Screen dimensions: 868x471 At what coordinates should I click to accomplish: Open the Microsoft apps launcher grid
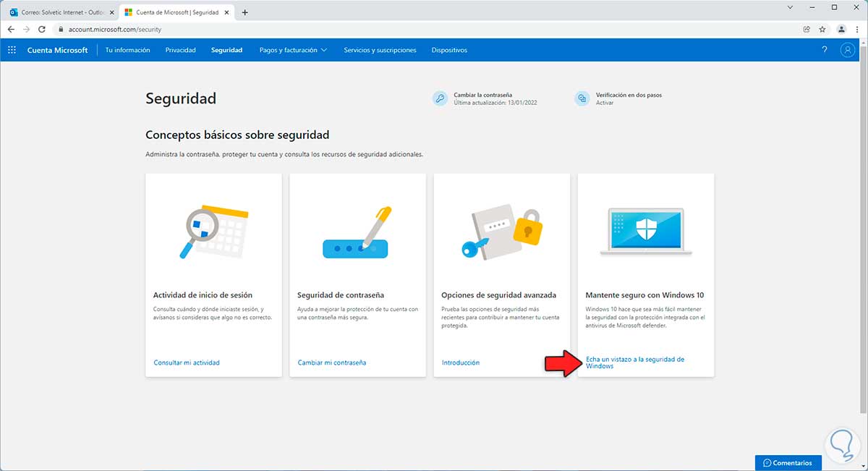coord(12,50)
